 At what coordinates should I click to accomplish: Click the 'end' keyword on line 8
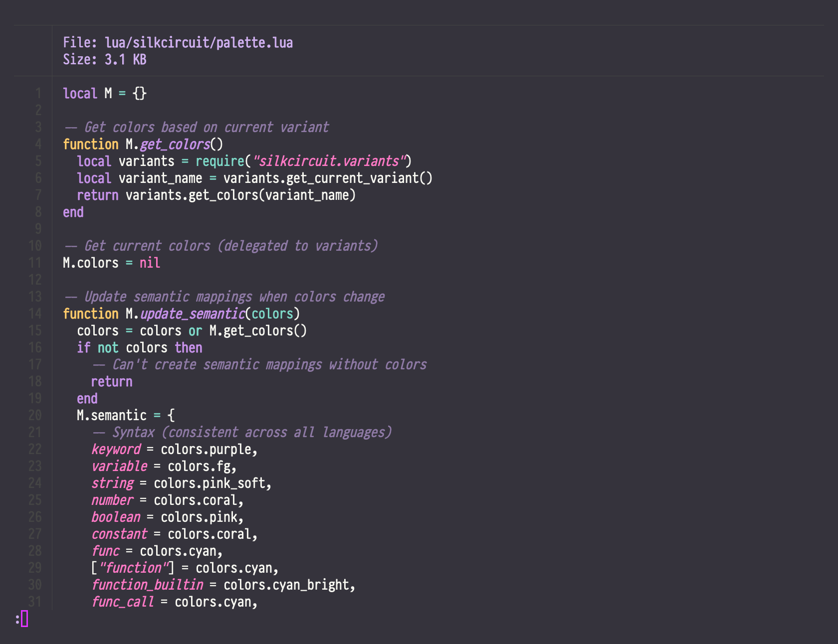click(73, 212)
